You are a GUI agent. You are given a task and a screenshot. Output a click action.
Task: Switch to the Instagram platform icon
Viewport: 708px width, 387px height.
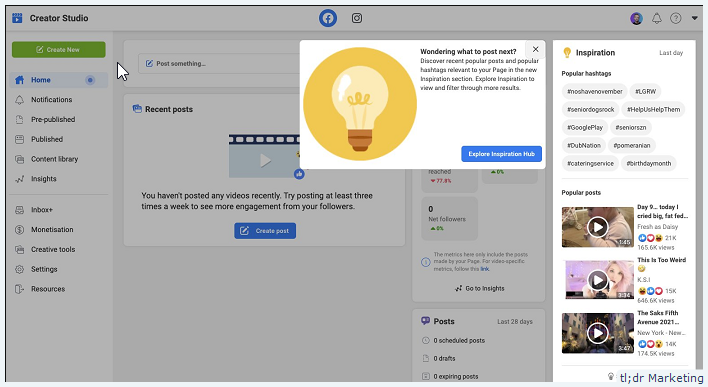click(x=357, y=18)
